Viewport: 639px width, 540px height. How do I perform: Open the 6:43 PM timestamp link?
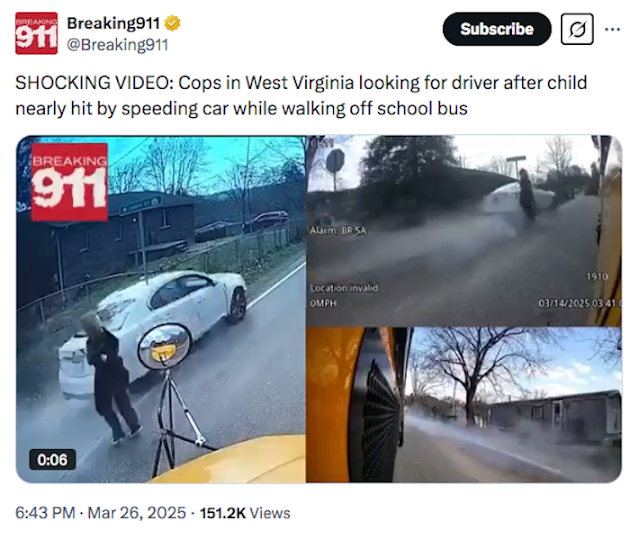click(x=45, y=513)
